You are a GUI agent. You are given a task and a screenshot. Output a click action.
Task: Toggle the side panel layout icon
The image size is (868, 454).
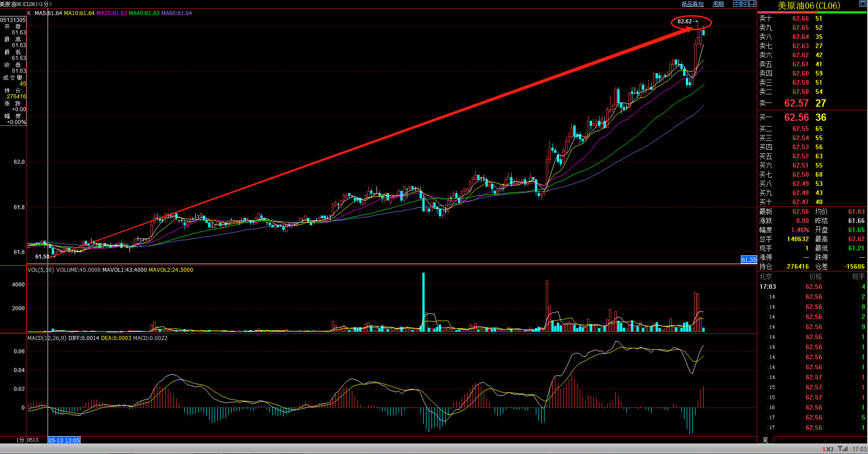pos(753,4)
